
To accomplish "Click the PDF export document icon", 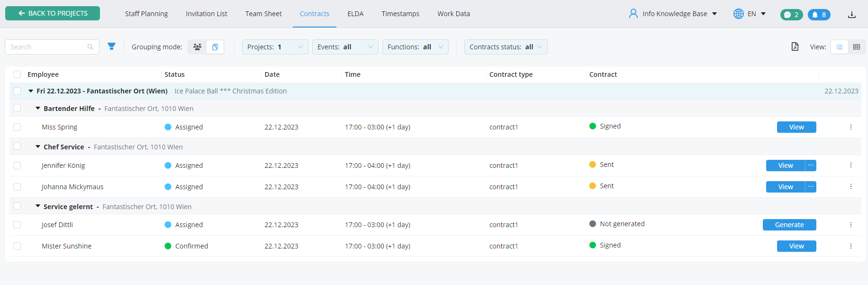I will pyautogui.click(x=795, y=46).
